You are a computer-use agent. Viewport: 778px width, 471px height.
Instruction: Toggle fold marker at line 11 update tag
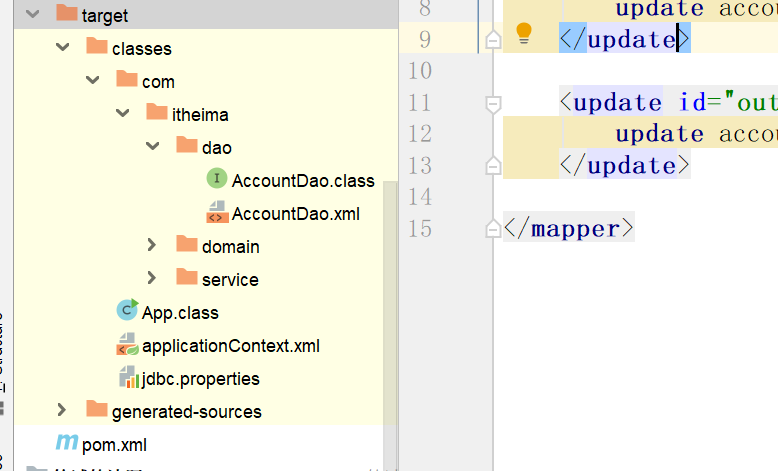[491, 102]
